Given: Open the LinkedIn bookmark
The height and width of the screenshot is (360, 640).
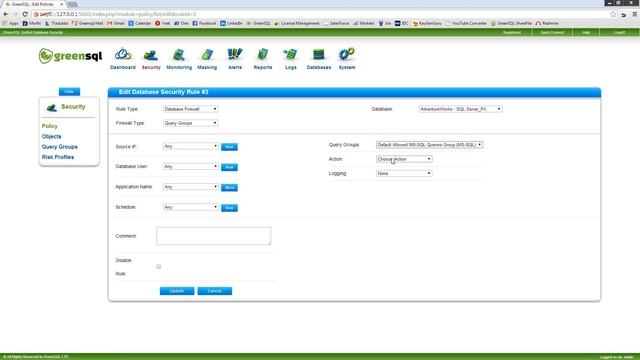Looking at the screenshot, I should click(x=231, y=23).
